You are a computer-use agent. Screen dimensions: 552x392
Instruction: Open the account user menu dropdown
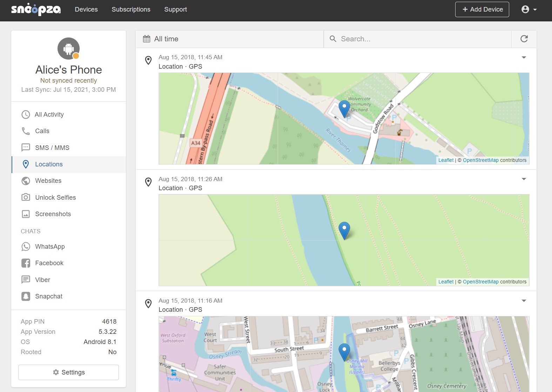tap(529, 9)
